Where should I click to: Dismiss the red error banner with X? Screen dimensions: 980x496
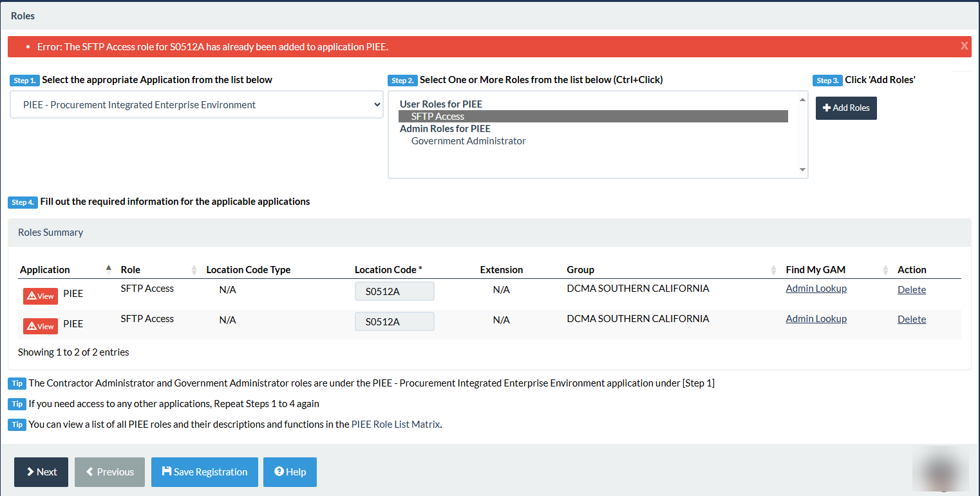pyautogui.click(x=964, y=46)
